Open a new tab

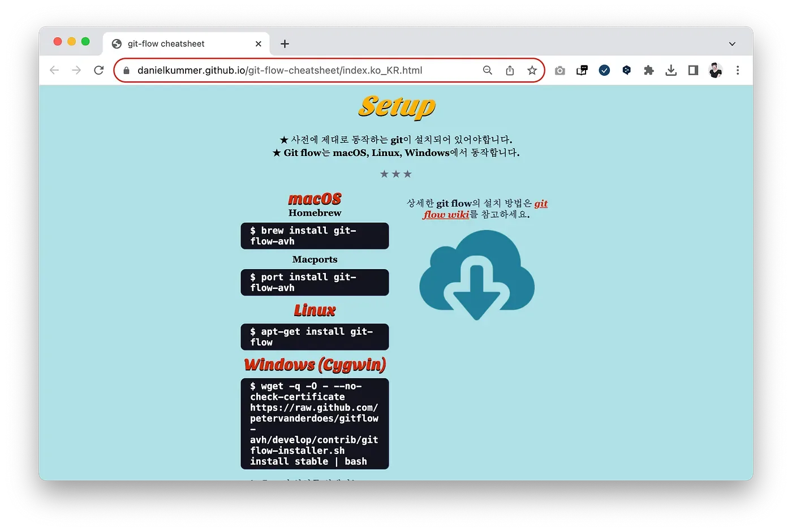coord(285,44)
